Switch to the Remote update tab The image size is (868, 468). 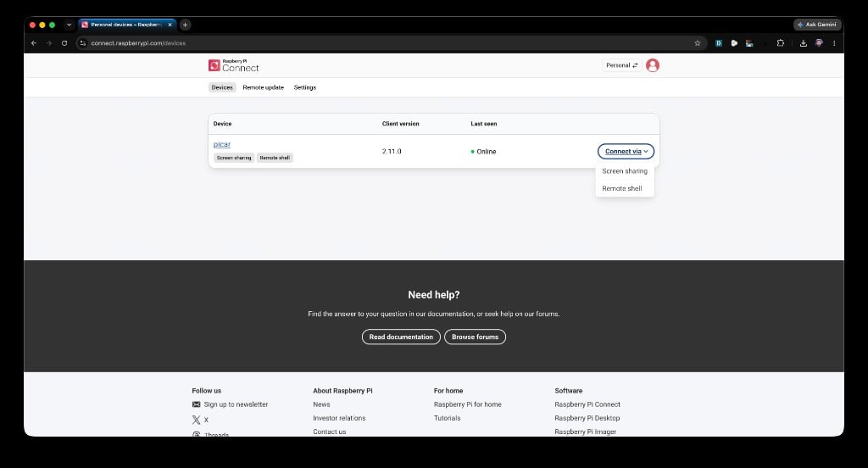click(263, 87)
